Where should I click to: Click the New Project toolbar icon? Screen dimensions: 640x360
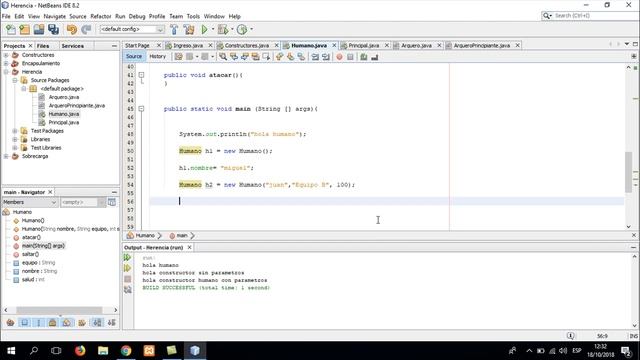[24, 29]
